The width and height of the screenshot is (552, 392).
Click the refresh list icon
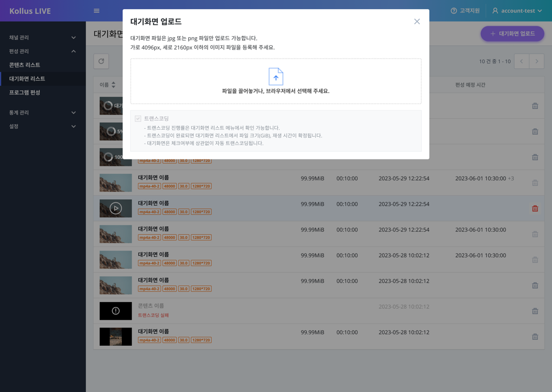click(x=101, y=61)
